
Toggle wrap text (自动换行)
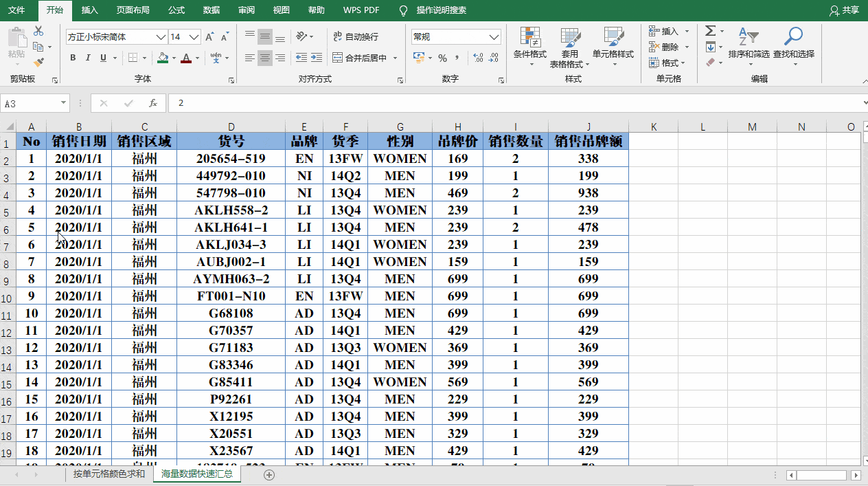(x=355, y=37)
